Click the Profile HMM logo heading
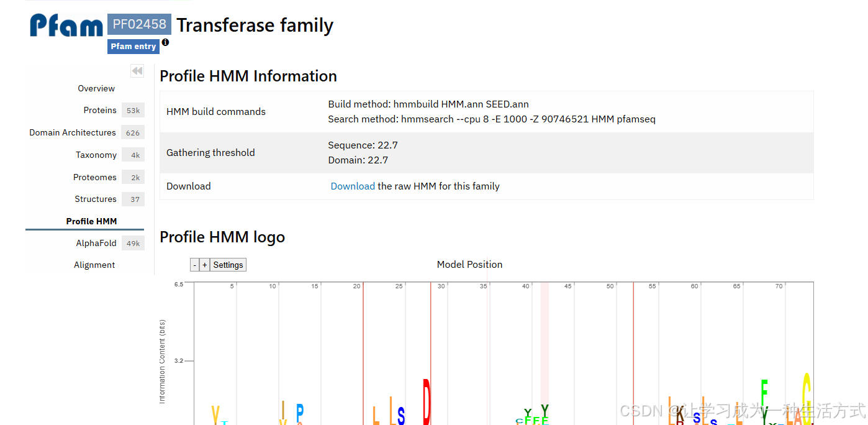Image resolution: width=868 pixels, height=425 pixels. pos(222,237)
